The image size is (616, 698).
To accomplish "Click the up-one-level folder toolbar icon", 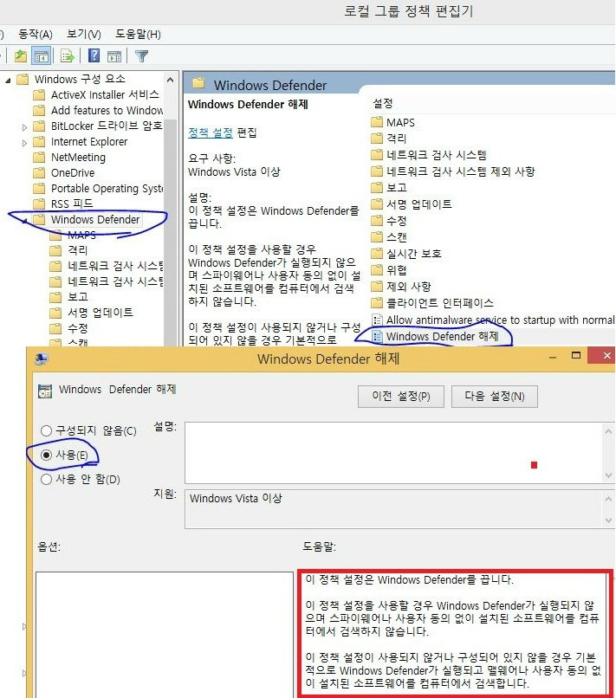I will point(21,56).
